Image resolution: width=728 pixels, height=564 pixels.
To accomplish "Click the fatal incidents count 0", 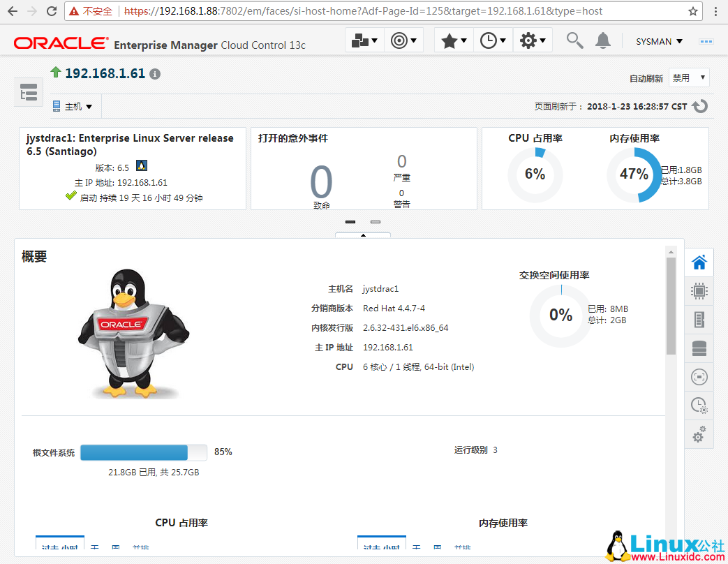I will [321, 183].
